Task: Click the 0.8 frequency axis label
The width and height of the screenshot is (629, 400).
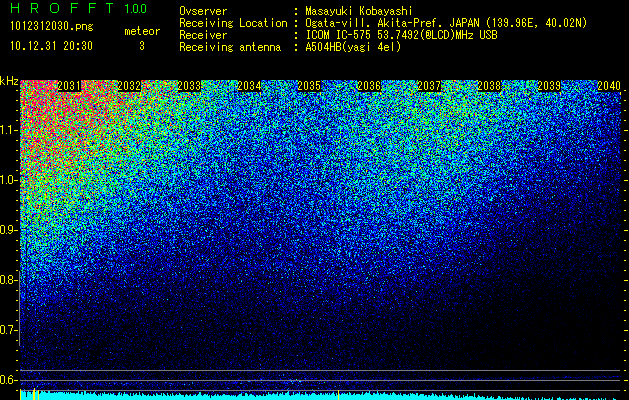Action: (x=8, y=280)
